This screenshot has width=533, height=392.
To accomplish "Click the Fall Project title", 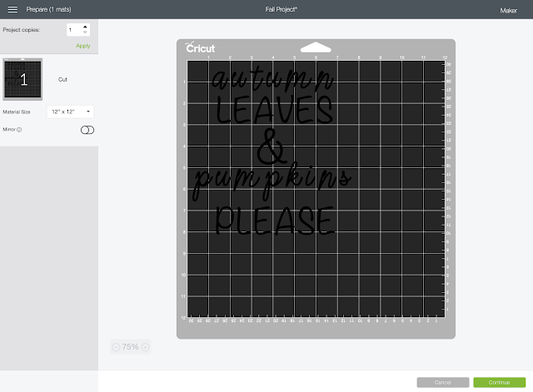I will click(x=281, y=9).
